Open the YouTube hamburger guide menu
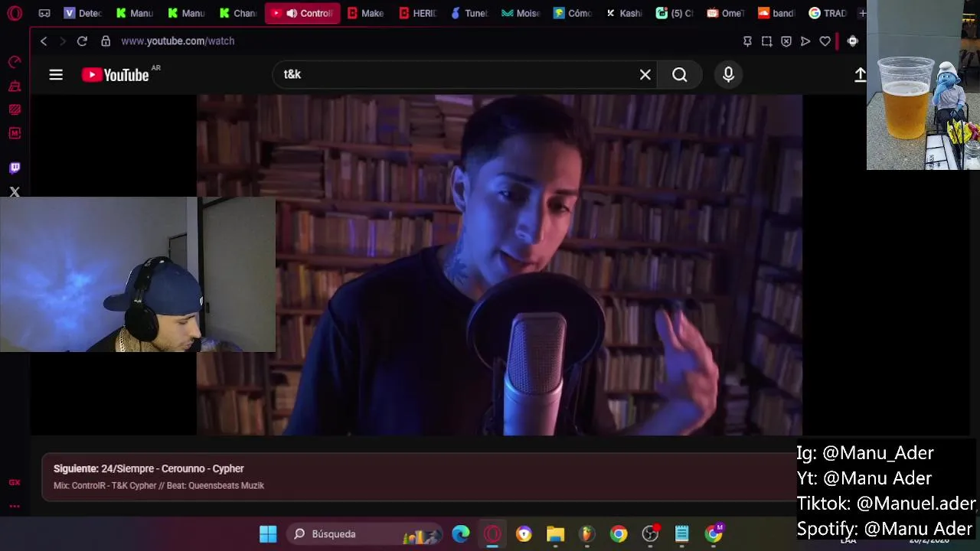The width and height of the screenshot is (980, 551). (x=56, y=74)
